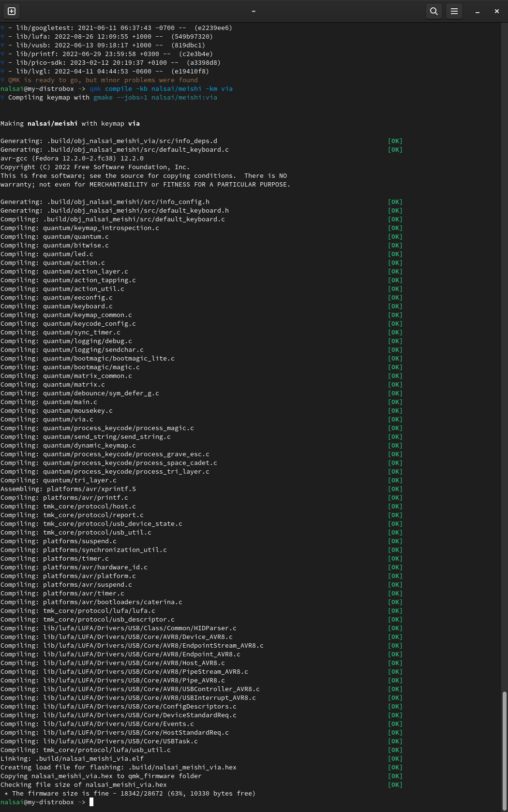Click the window title tilde in header
Viewport: 508px width, 812px height.
(x=254, y=11)
